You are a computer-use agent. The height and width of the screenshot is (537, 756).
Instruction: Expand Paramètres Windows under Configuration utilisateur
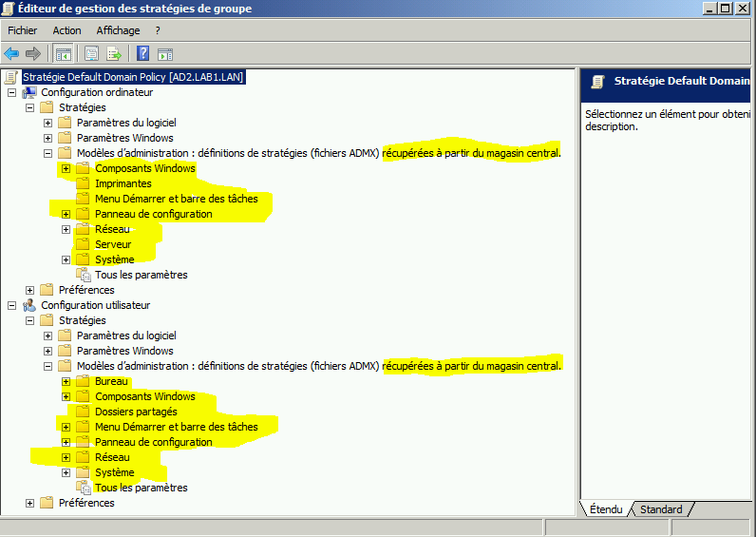47,351
